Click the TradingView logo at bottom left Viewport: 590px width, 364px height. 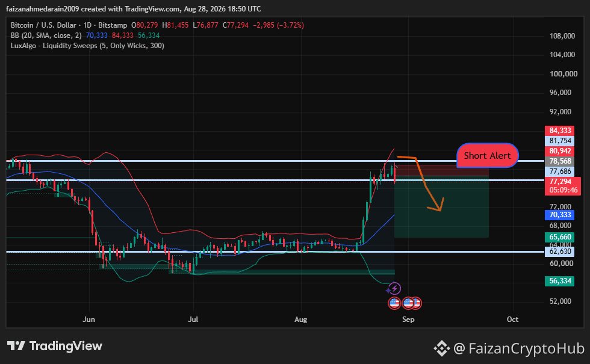coord(55,346)
